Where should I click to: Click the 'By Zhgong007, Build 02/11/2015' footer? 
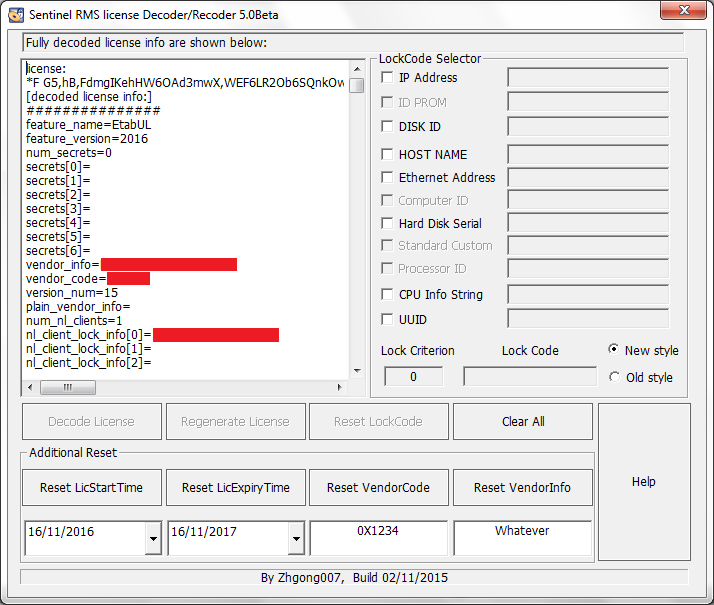click(x=354, y=578)
